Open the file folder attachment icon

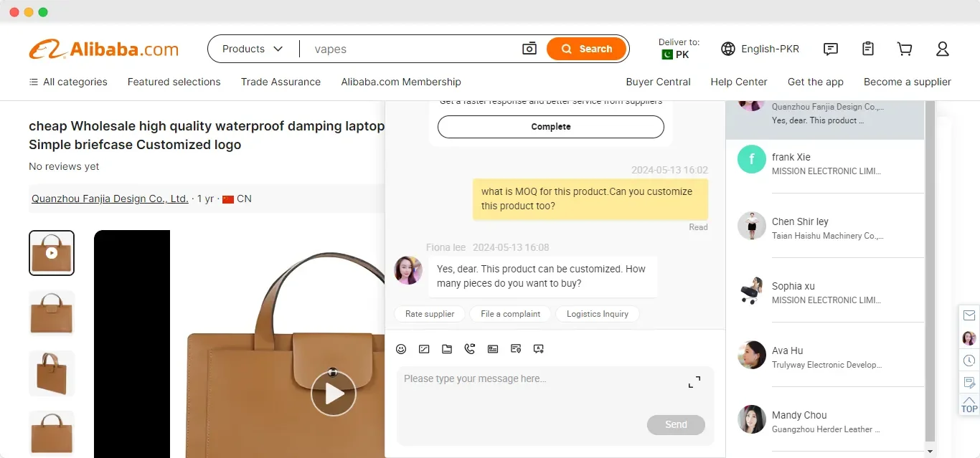coord(447,349)
